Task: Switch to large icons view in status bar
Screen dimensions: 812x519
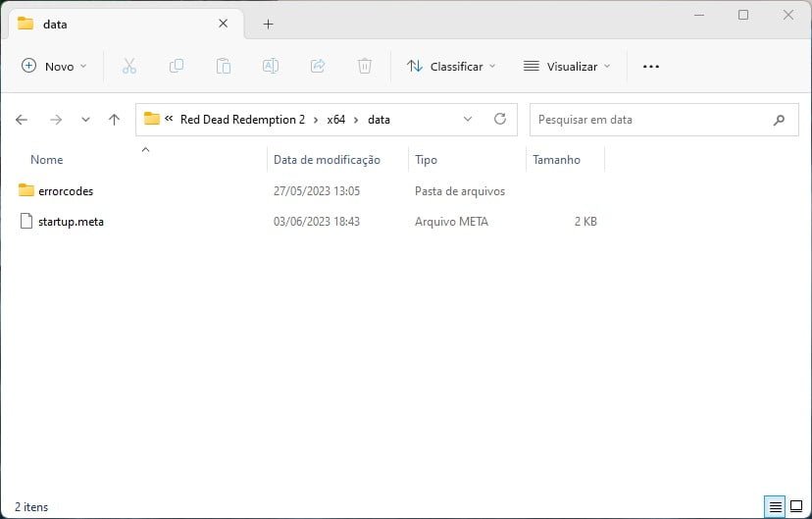Action: 796,506
